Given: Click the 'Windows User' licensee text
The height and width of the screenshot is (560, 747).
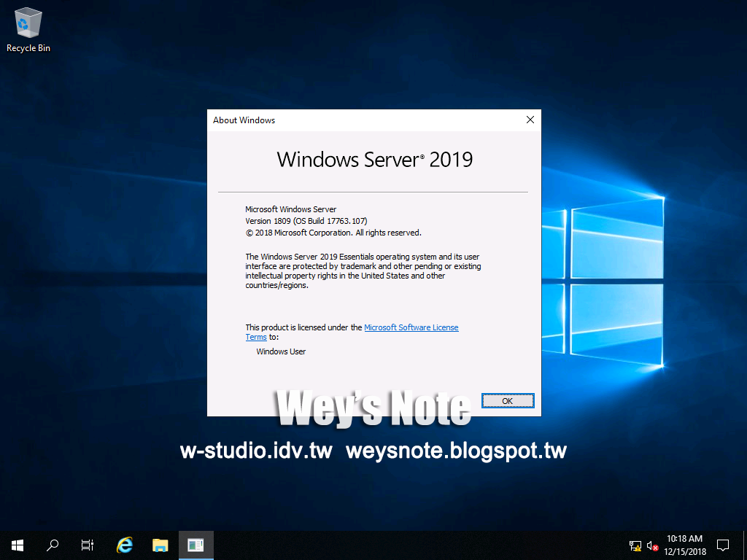Looking at the screenshot, I should pyautogui.click(x=281, y=351).
